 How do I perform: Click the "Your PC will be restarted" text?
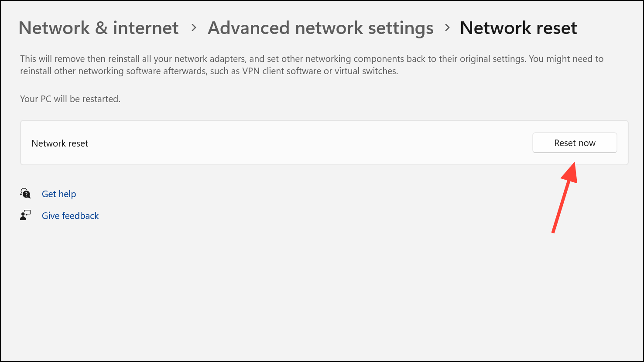pos(70,99)
